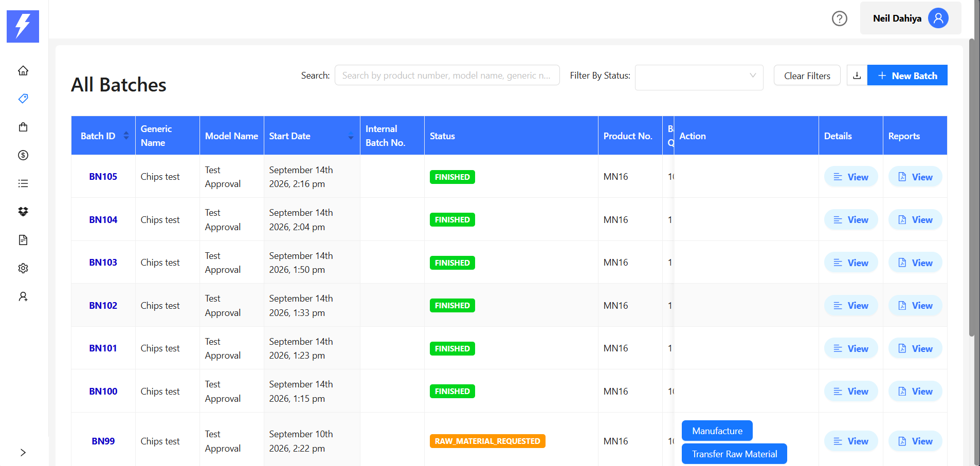Open batch BN105 link
Viewport: 980px width, 466px height.
[103, 177]
